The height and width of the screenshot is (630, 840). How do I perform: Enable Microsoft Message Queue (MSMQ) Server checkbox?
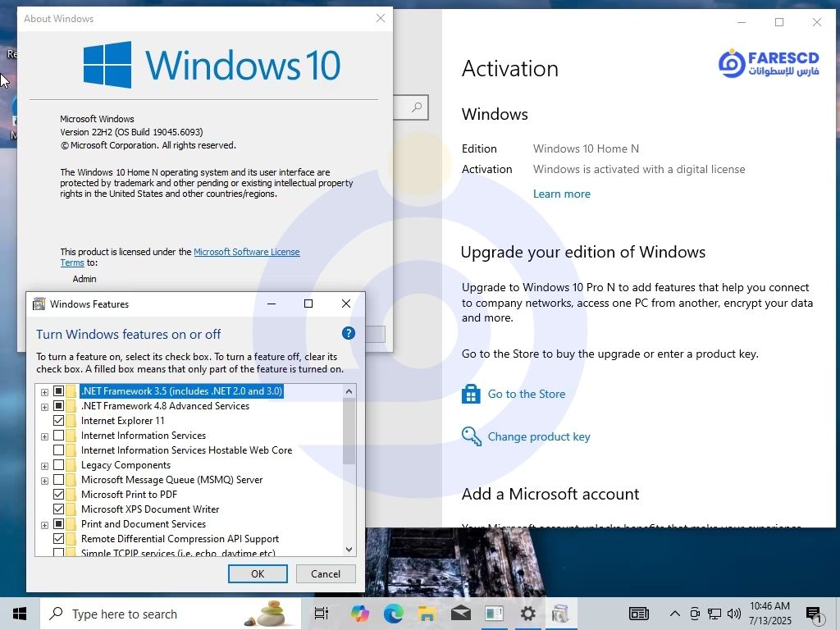[58, 479]
